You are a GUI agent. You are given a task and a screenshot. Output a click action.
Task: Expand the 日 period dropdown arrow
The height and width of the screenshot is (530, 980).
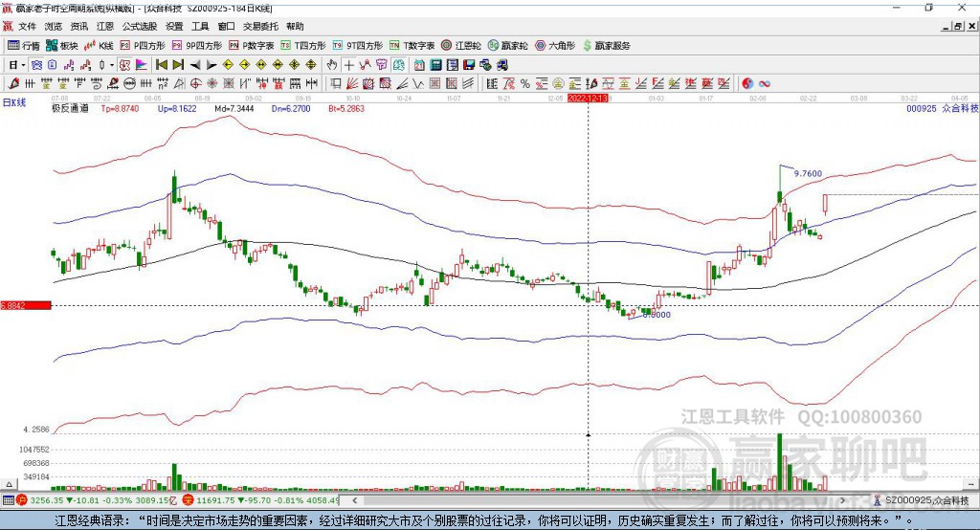coord(23,65)
